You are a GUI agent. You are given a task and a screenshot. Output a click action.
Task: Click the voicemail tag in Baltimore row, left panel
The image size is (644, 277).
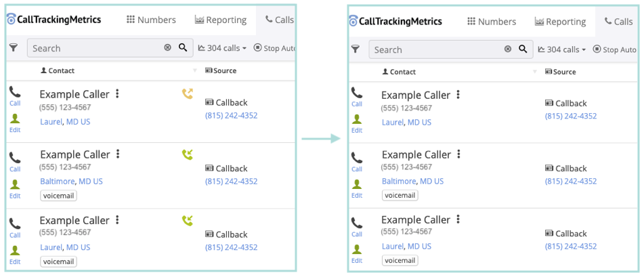58,196
